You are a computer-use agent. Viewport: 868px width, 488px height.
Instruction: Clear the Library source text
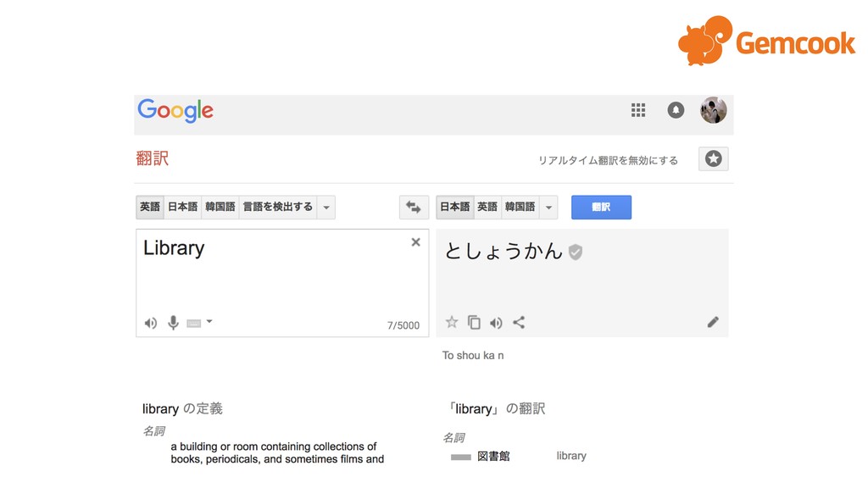[x=415, y=241]
